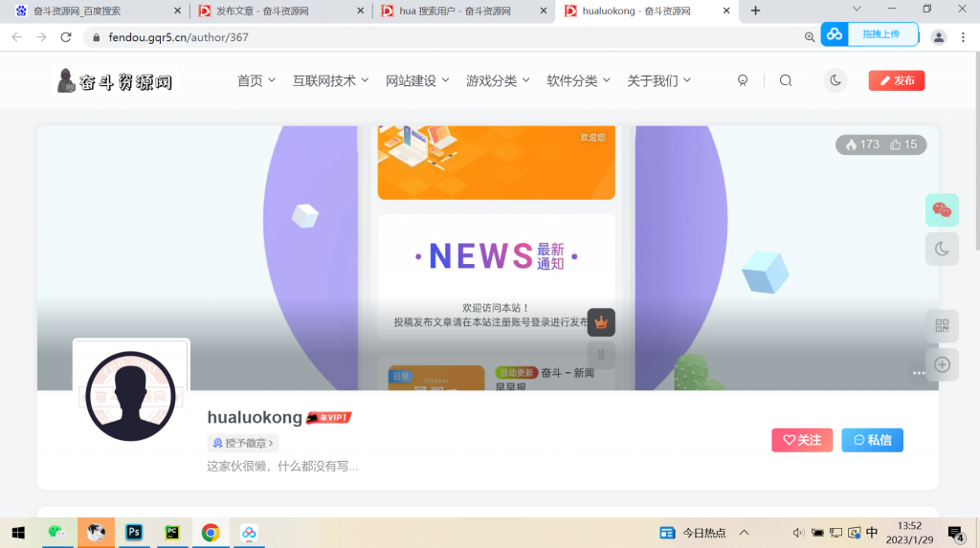The image size is (980, 548).
Task: Expand the 互联网技术 menu
Action: [330, 80]
